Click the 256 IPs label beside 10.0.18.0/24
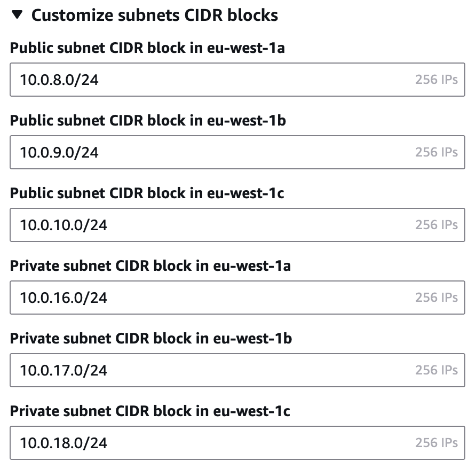The image size is (476, 469). pos(437,442)
